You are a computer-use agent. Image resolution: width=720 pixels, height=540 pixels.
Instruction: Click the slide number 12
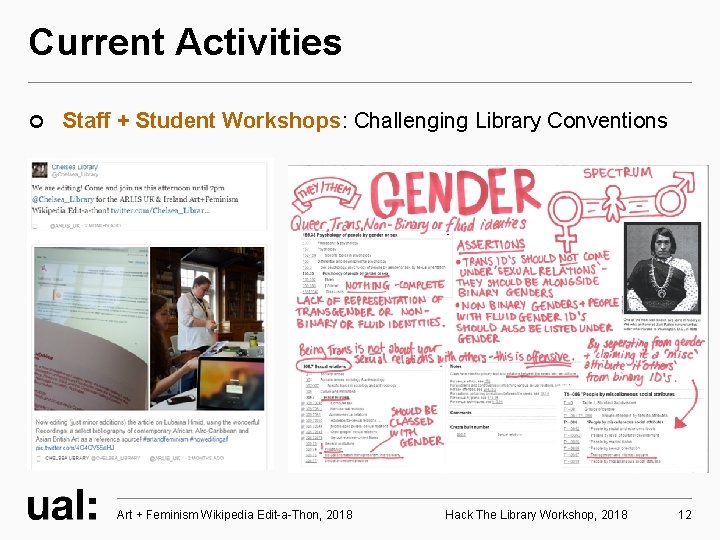pos(685,515)
